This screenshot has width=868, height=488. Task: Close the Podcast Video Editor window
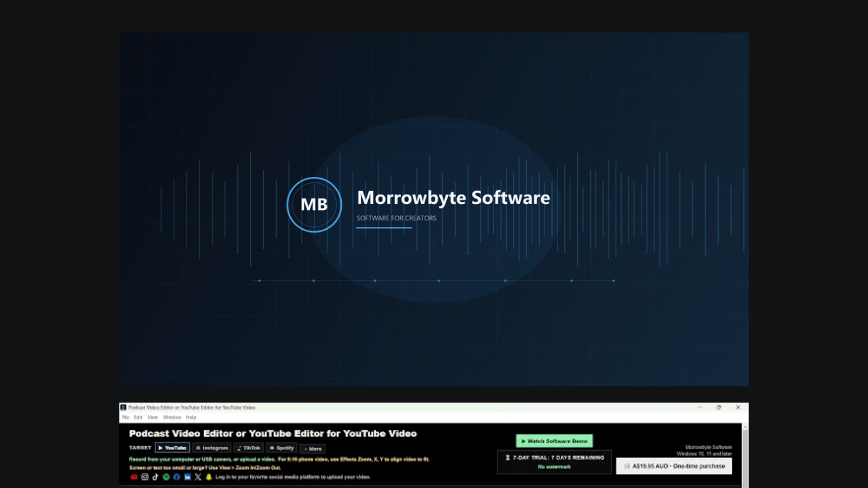coord(738,407)
